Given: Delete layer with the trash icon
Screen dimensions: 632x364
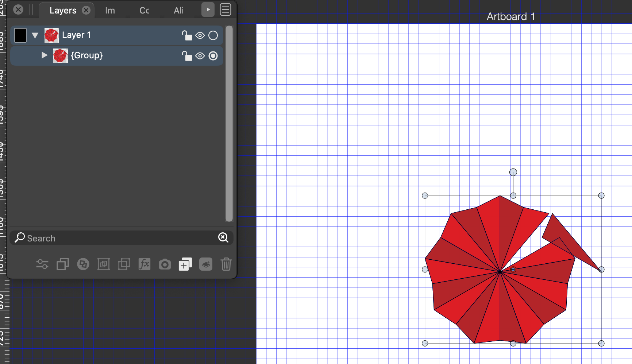Looking at the screenshot, I should (226, 264).
